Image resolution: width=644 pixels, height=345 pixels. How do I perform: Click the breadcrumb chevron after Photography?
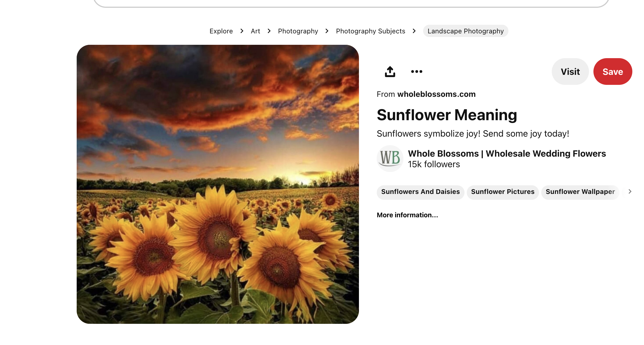point(326,31)
